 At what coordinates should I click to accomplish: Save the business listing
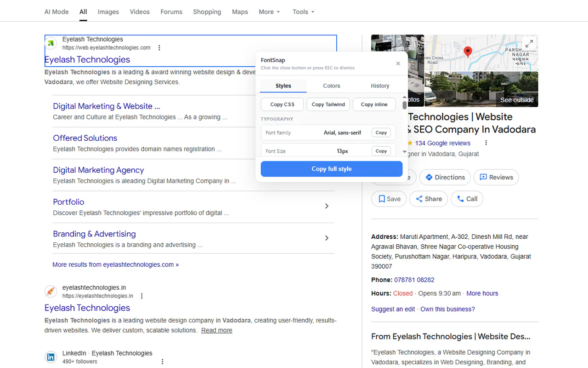tap(389, 199)
